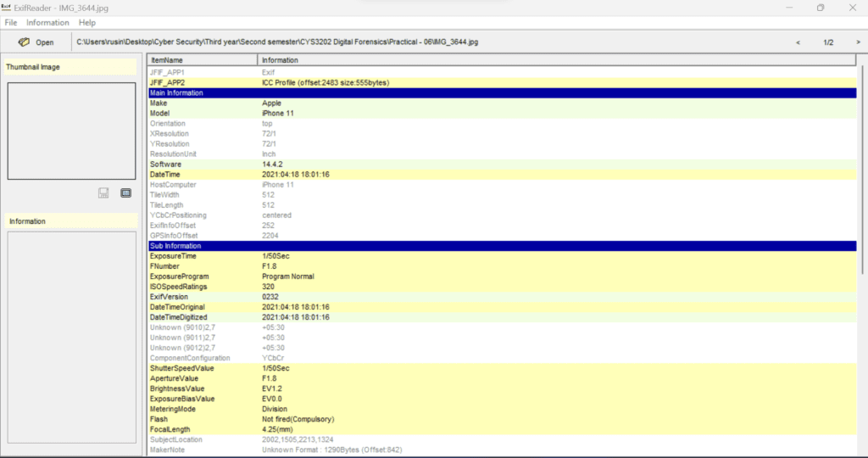Open the File menu
The width and height of the screenshot is (868, 458).
[x=11, y=22]
